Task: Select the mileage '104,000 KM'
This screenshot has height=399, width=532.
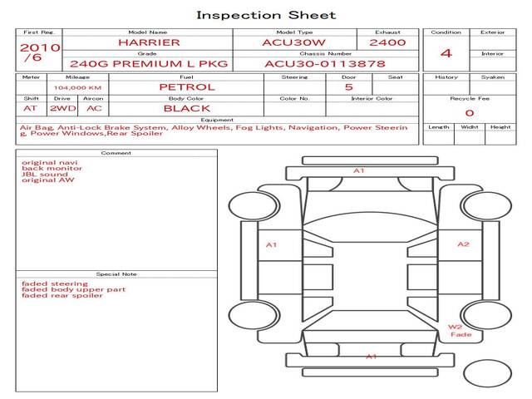Action: point(77,88)
